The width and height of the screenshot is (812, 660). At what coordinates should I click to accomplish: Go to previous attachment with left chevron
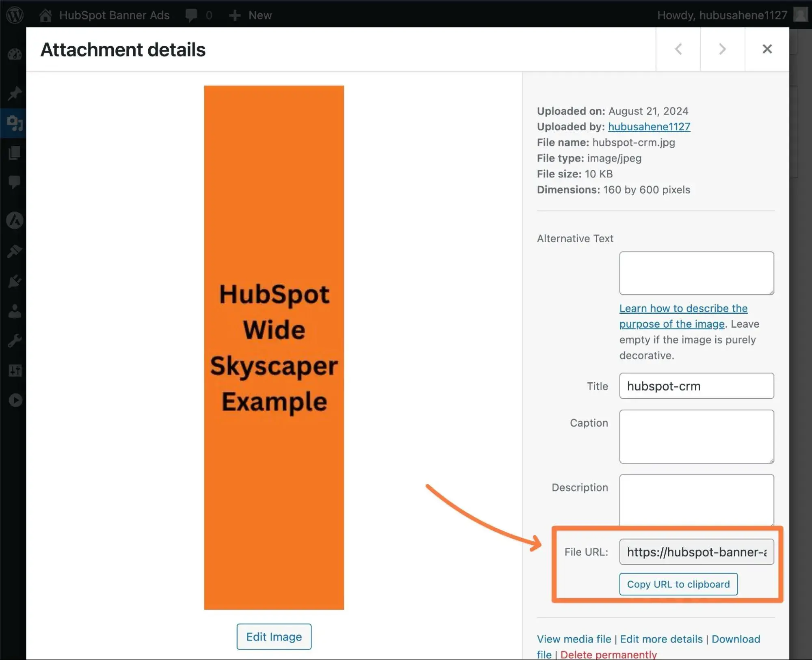[678, 49]
